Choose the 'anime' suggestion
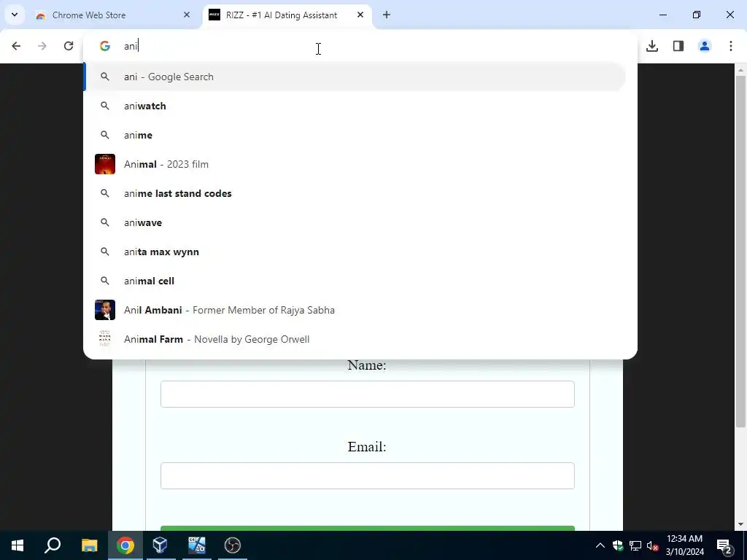The width and height of the screenshot is (747, 560). [x=355, y=135]
